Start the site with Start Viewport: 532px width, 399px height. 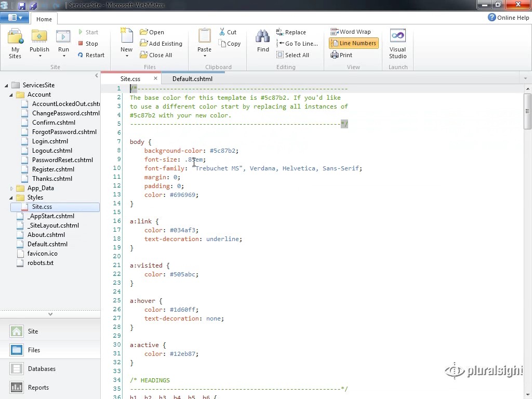click(x=88, y=32)
